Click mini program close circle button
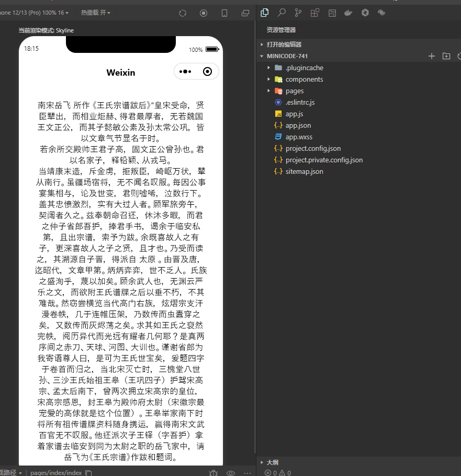Image resolution: width=461 pixels, height=476 pixels. coord(207,72)
